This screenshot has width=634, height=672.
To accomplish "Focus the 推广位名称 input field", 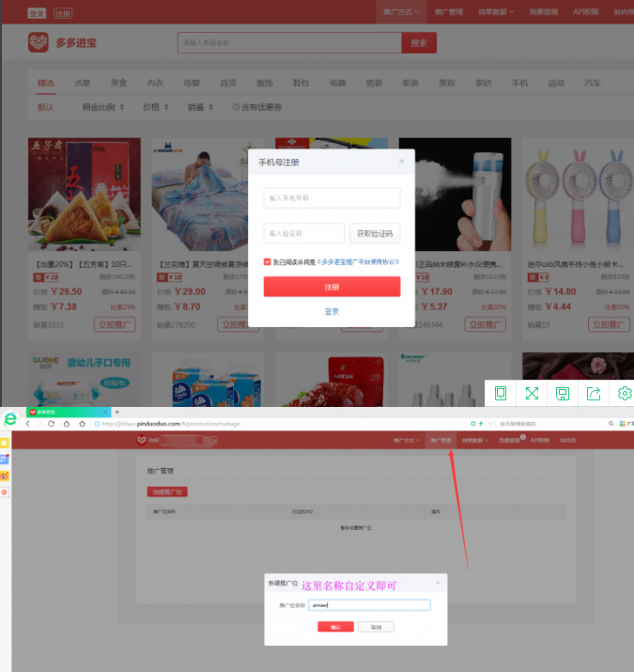I will [x=369, y=604].
